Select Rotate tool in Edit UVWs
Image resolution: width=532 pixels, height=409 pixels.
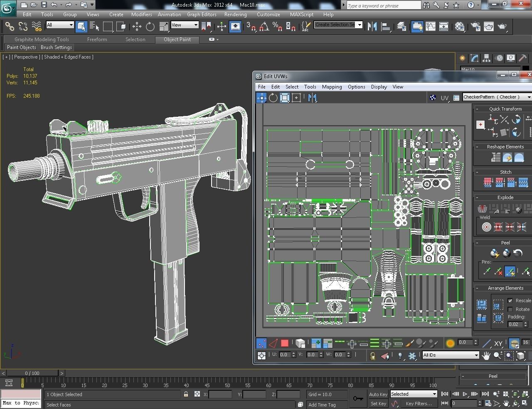pyautogui.click(x=273, y=98)
